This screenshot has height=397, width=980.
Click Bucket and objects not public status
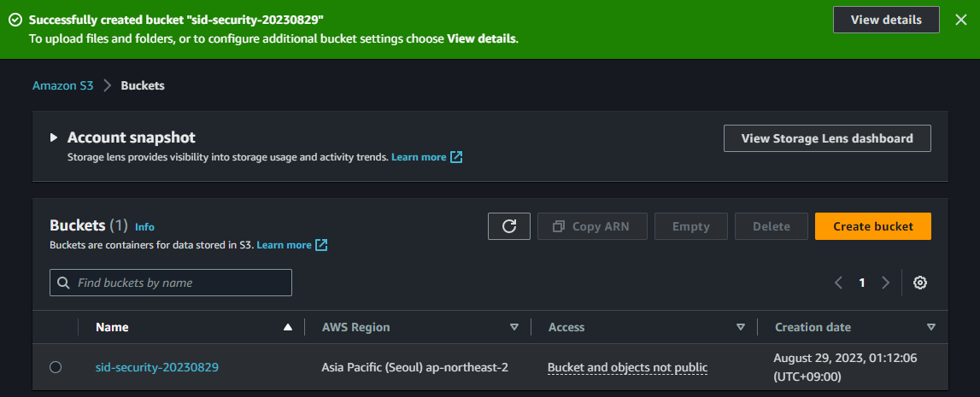pyautogui.click(x=627, y=367)
